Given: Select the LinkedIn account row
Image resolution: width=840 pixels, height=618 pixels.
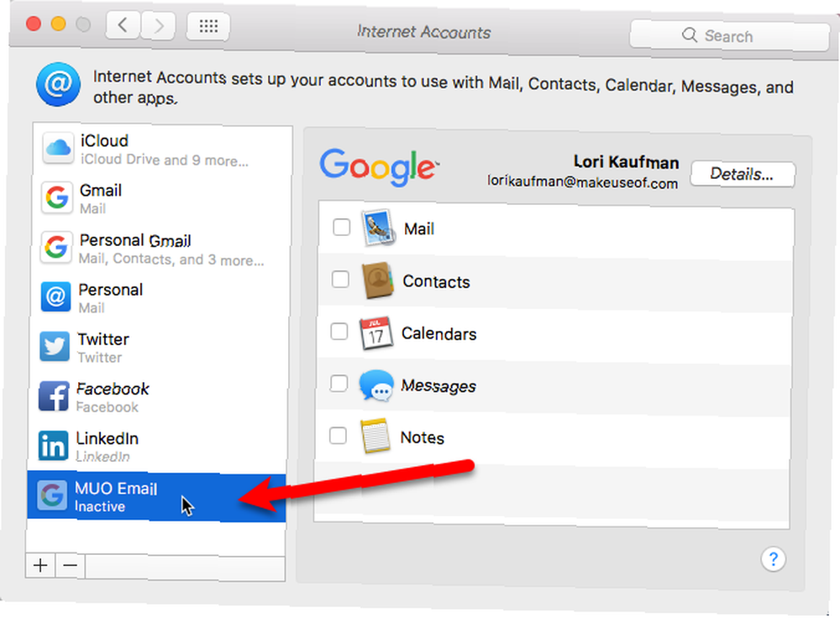Looking at the screenshot, I should pyautogui.click(x=158, y=447).
